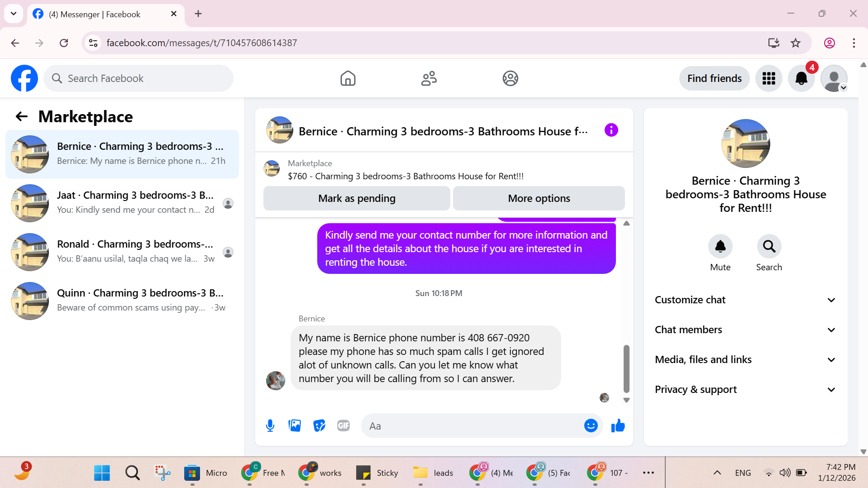
Task: Open the leads folder in taskbar
Action: click(x=433, y=473)
